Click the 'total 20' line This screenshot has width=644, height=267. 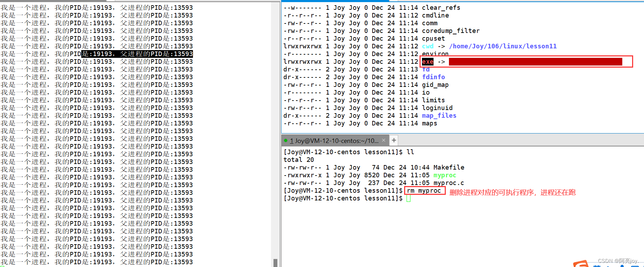(x=299, y=159)
